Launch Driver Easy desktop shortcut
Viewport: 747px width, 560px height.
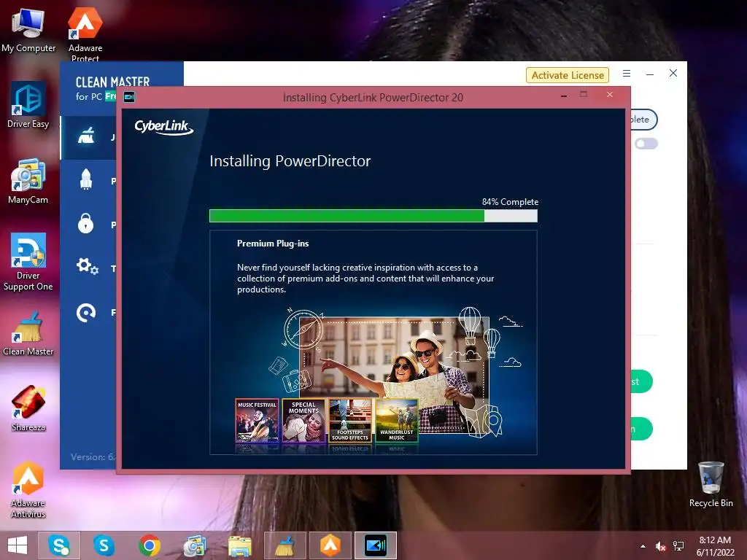(x=28, y=105)
